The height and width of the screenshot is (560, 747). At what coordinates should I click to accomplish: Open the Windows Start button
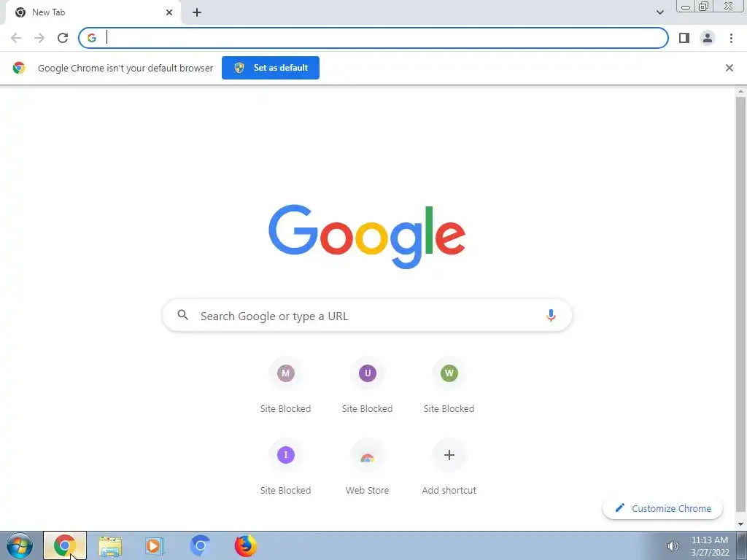[20, 545]
